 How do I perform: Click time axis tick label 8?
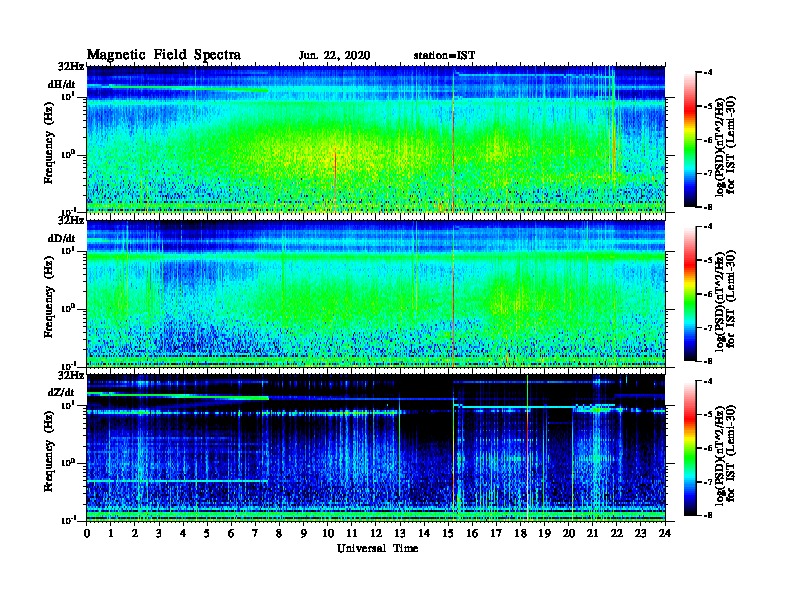pos(279,533)
